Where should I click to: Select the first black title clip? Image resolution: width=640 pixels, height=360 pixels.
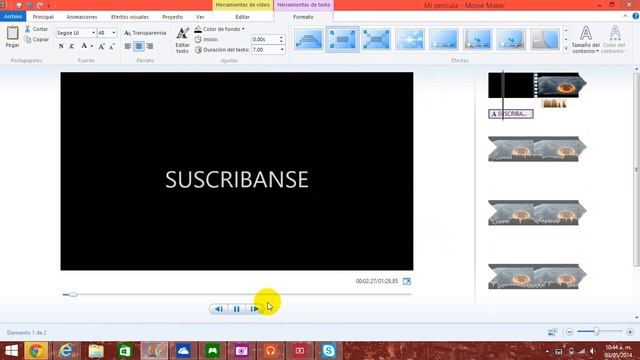[x=511, y=85]
